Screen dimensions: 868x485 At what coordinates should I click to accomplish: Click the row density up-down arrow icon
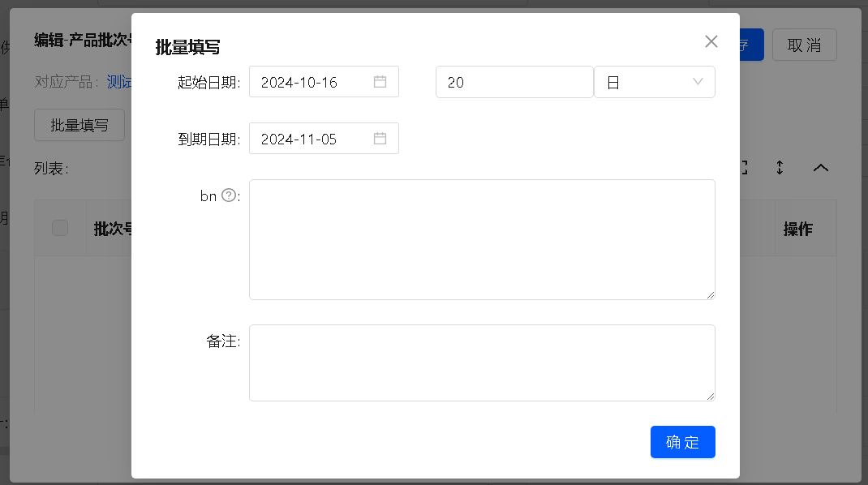point(780,168)
